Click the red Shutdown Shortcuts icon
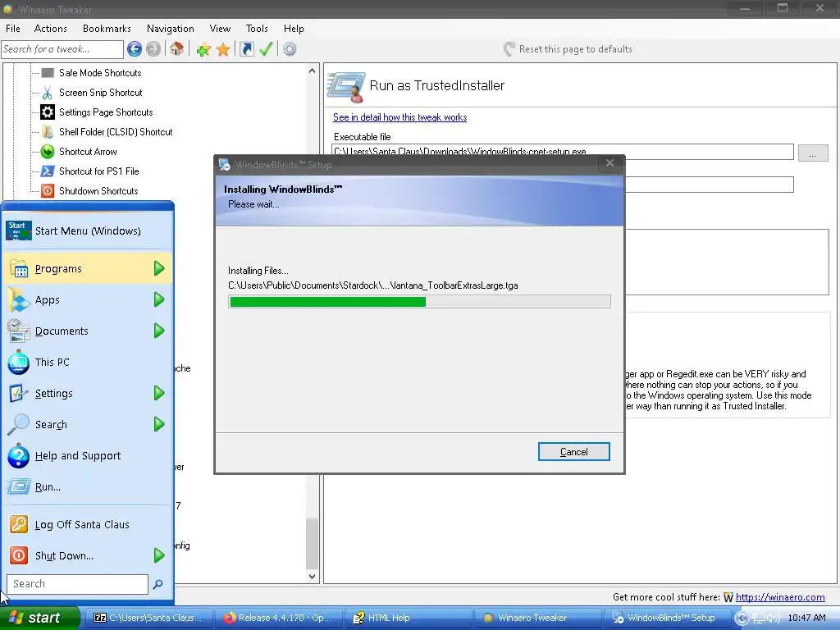 (x=48, y=190)
